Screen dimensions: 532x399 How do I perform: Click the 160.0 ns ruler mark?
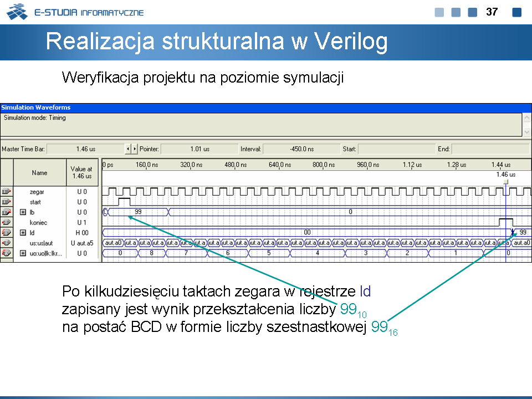146,165
